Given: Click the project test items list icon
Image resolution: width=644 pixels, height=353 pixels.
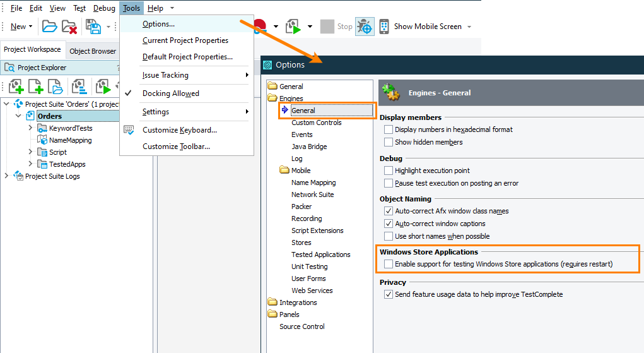Looking at the screenshot, I should pos(79,87).
